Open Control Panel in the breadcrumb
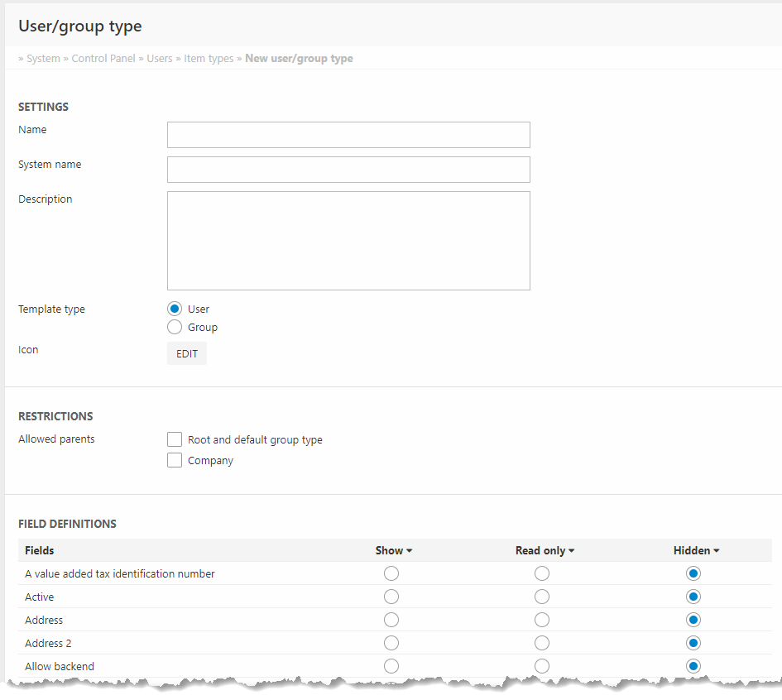Screen dimensions: 782x700 103,59
